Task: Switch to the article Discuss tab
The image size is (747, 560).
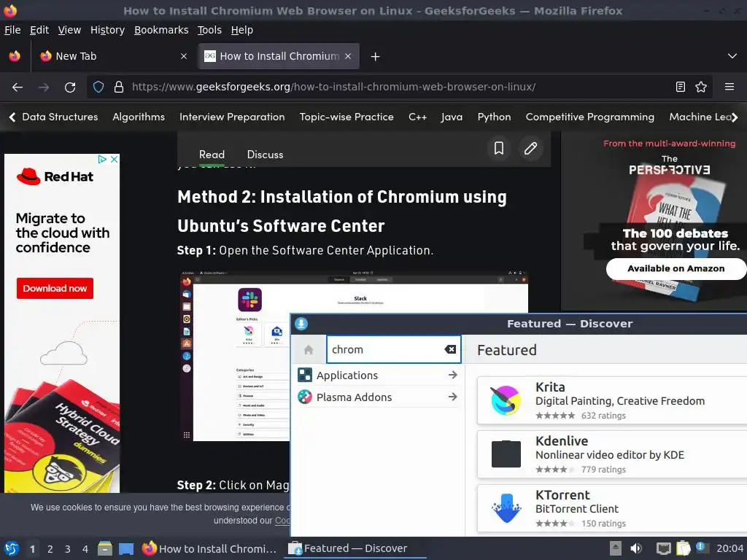Action: [265, 155]
